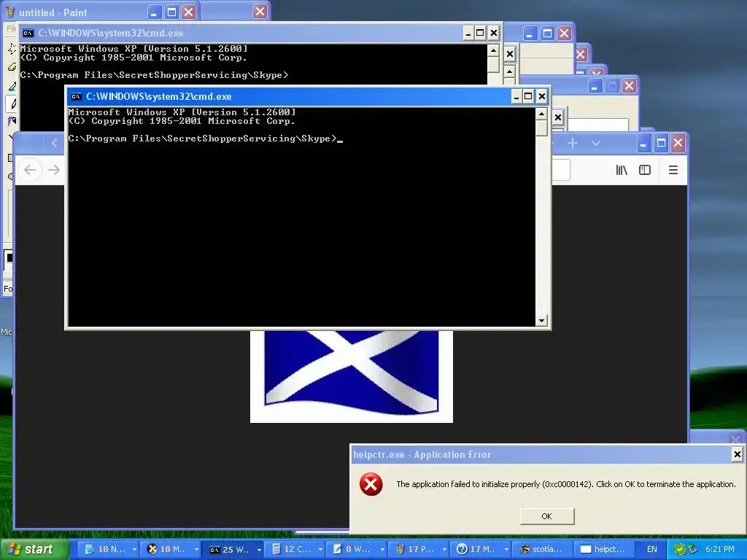Open a new tab with the plus button
The width and height of the screenshot is (747, 560).
click(x=573, y=143)
